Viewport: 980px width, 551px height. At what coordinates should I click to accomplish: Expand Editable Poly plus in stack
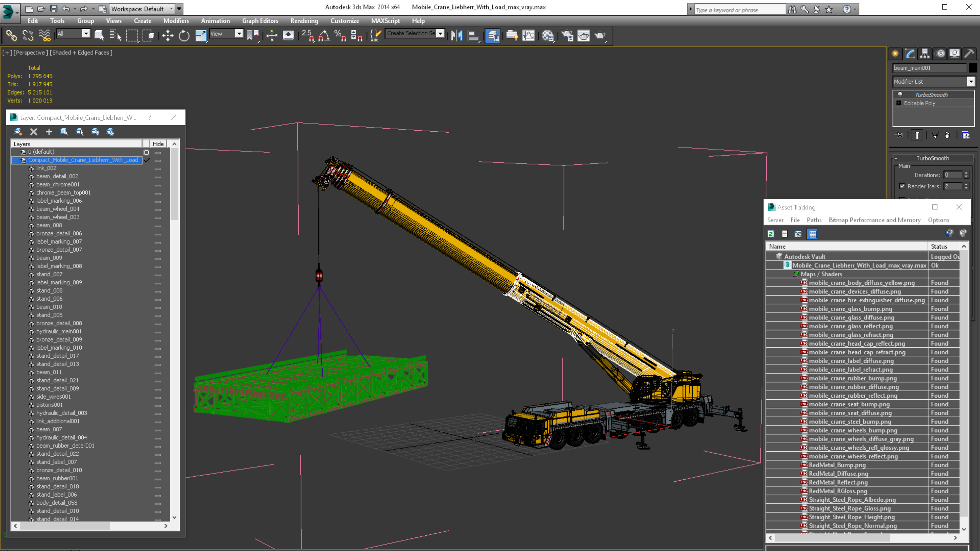tap(899, 103)
